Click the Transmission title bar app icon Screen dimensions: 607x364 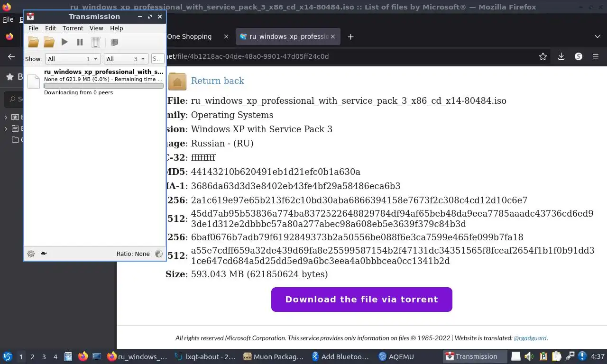[30, 17]
